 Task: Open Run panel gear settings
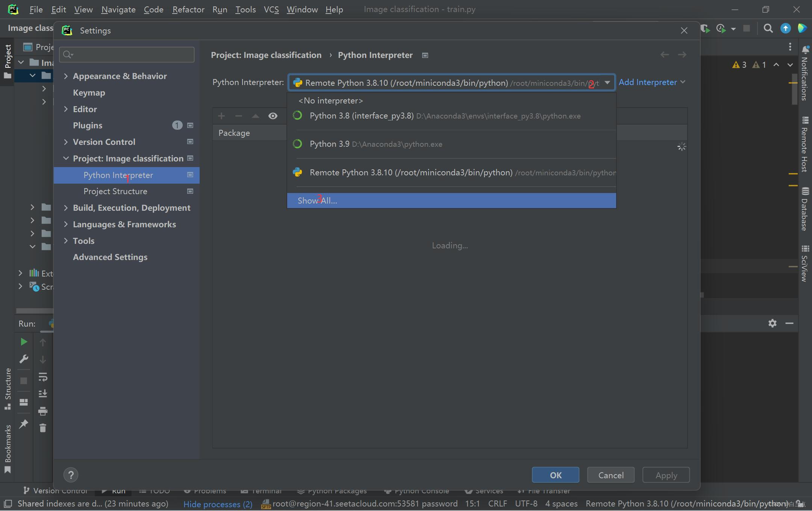tap(772, 323)
